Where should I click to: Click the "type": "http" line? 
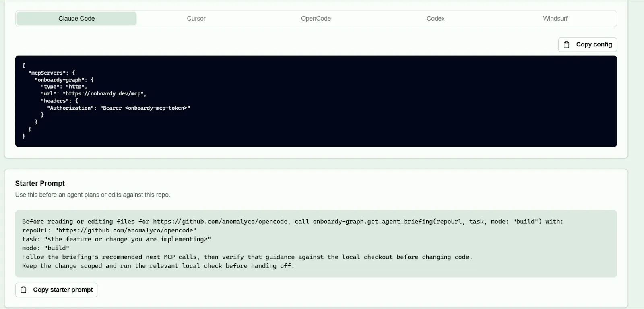(x=64, y=87)
